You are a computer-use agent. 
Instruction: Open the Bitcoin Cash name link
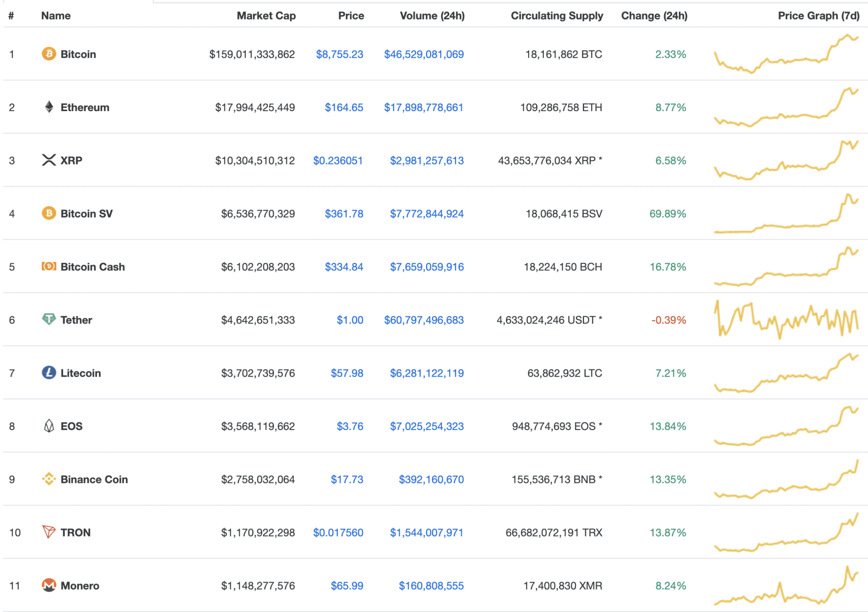click(x=92, y=267)
